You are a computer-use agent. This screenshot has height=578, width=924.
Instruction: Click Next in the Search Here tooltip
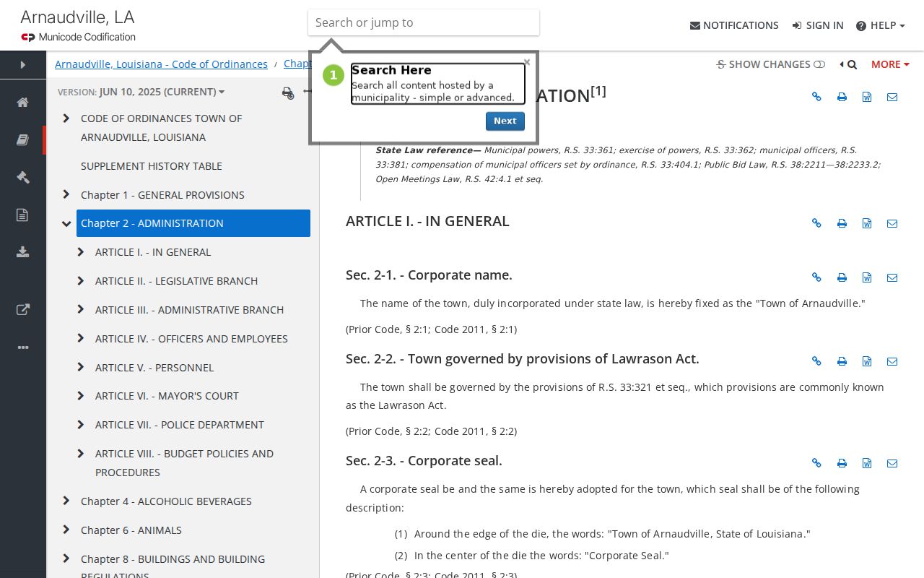(505, 121)
